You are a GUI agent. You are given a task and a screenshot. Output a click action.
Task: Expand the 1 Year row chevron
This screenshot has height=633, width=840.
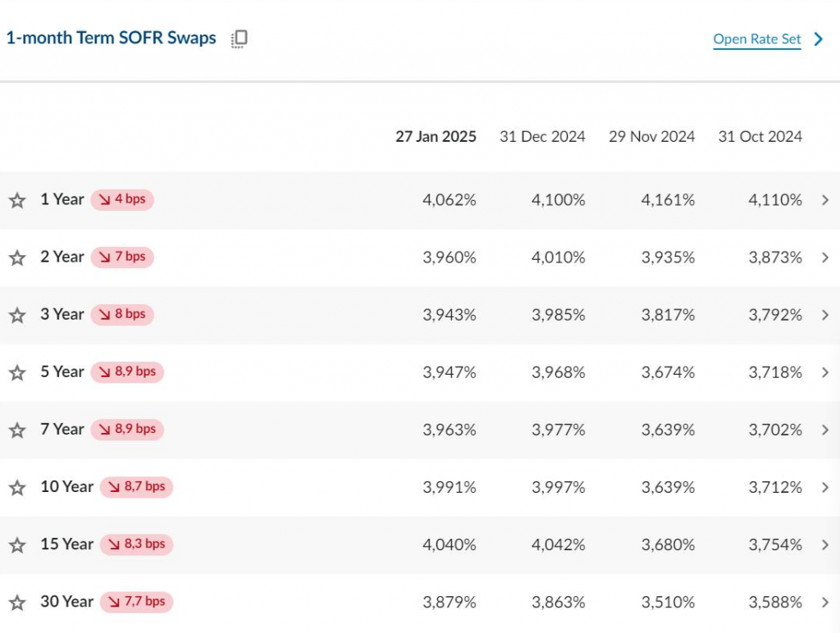tap(824, 200)
